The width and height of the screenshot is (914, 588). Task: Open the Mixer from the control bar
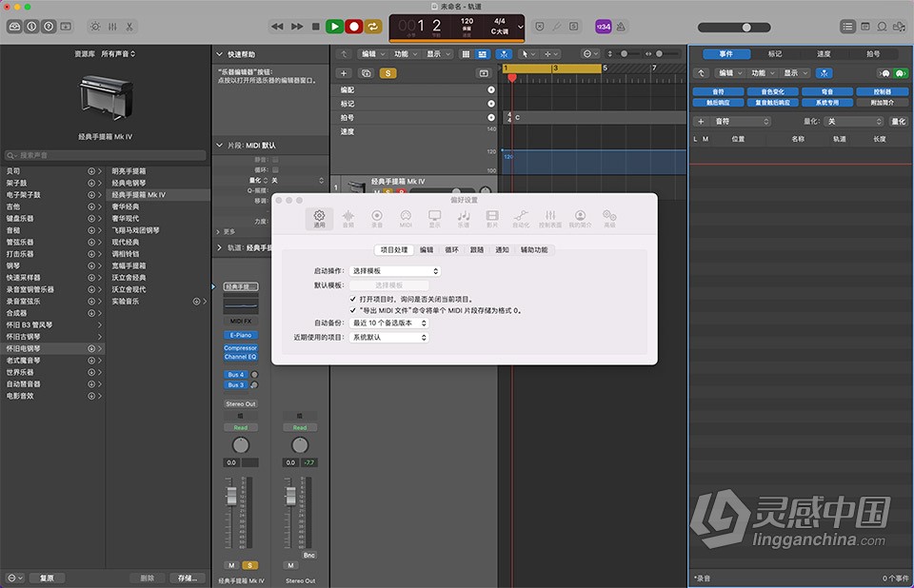click(x=112, y=27)
